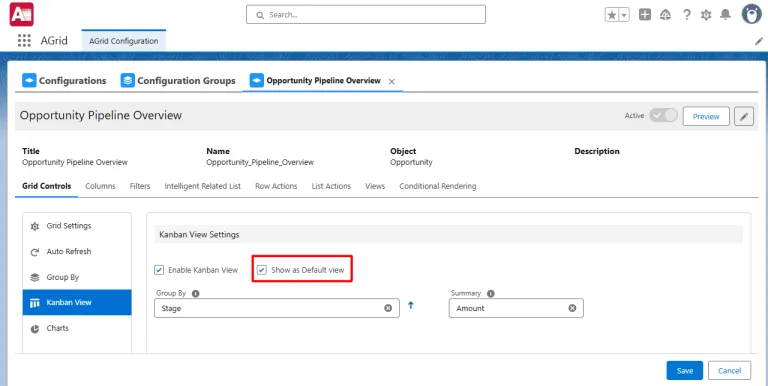Toggle the sort direction up arrow

pyautogui.click(x=411, y=305)
